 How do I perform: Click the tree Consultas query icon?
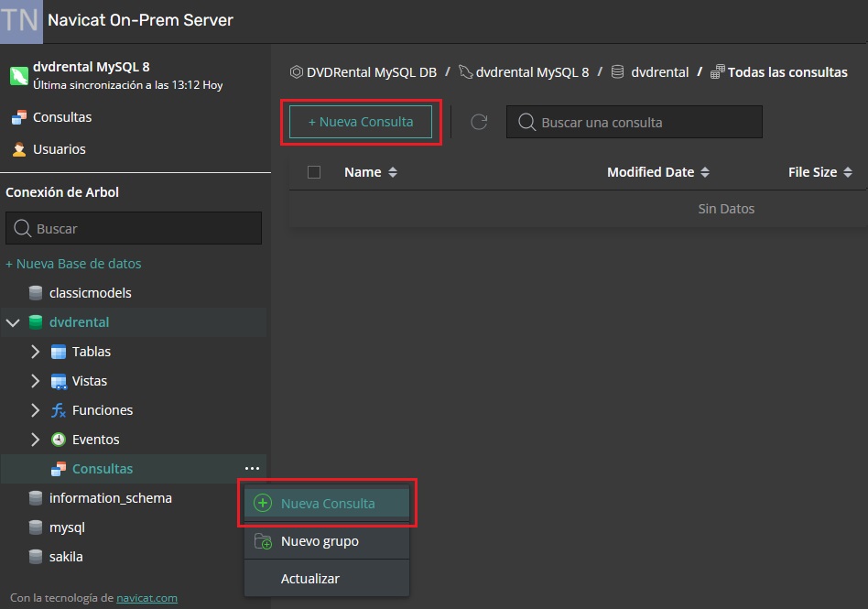[x=58, y=469]
